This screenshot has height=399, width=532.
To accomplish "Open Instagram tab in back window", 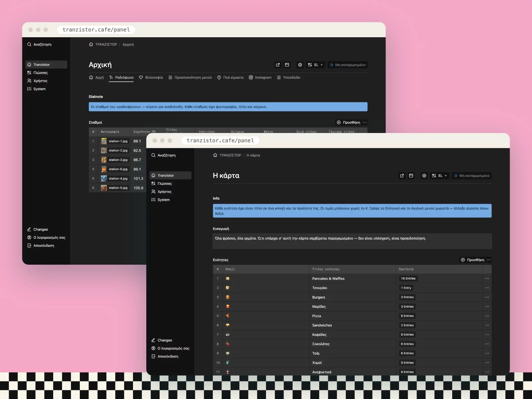I will point(260,77).
